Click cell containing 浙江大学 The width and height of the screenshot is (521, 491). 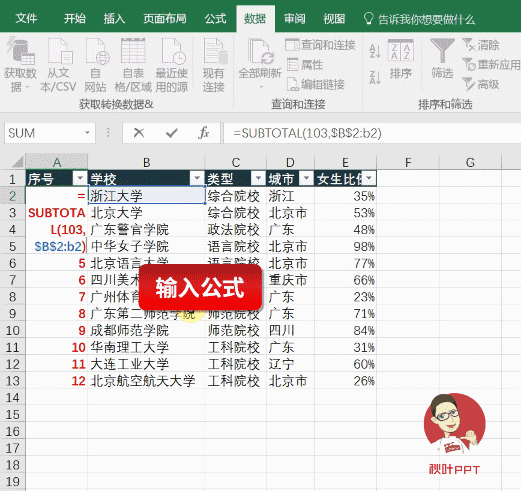pos(146,196)
